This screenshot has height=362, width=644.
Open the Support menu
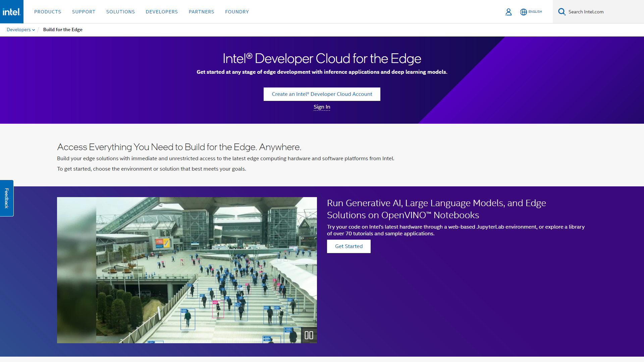(x=84, y=12)
